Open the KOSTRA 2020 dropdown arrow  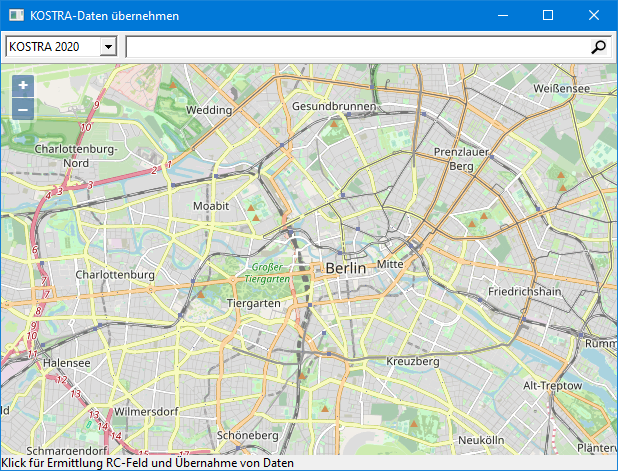point(109,47)
